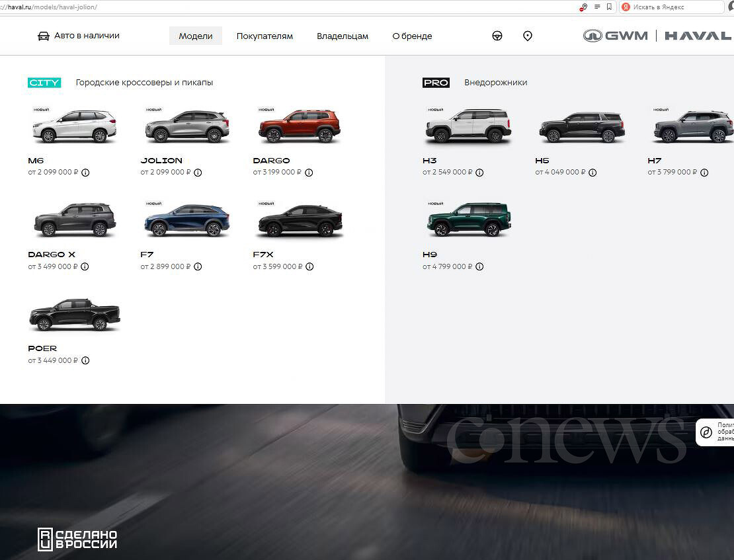Screen dimensions: 734x560
Task: Show price info icon for H3
Action: [x=479, y=173]
